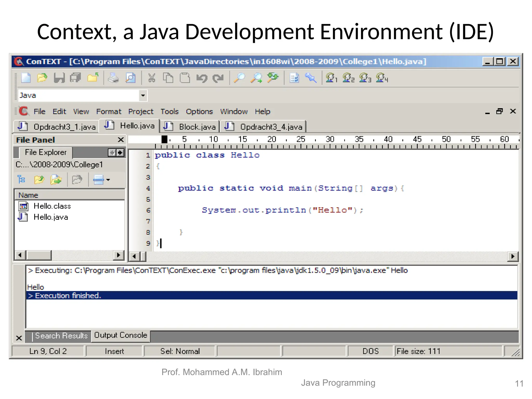Select the 'Execution finished.' console line
This screenshot has width=532, height=399.
click(272, 296)
